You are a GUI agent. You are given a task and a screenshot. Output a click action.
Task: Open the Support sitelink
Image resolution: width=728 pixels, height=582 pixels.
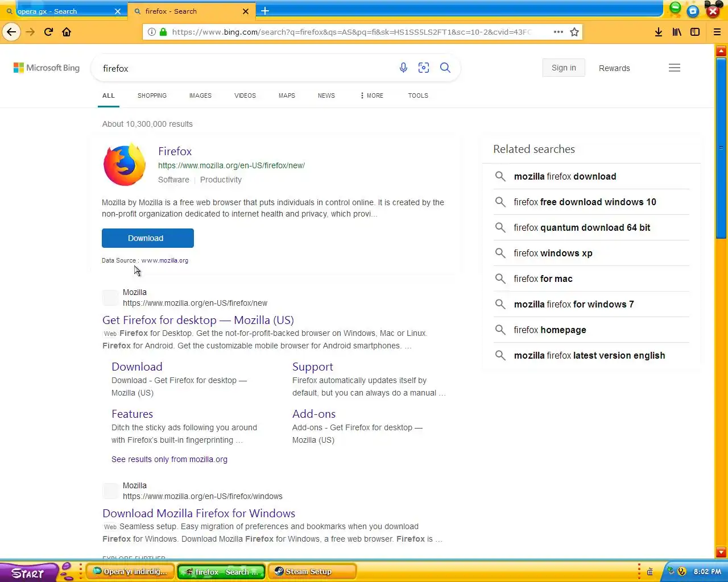point(312,367)
